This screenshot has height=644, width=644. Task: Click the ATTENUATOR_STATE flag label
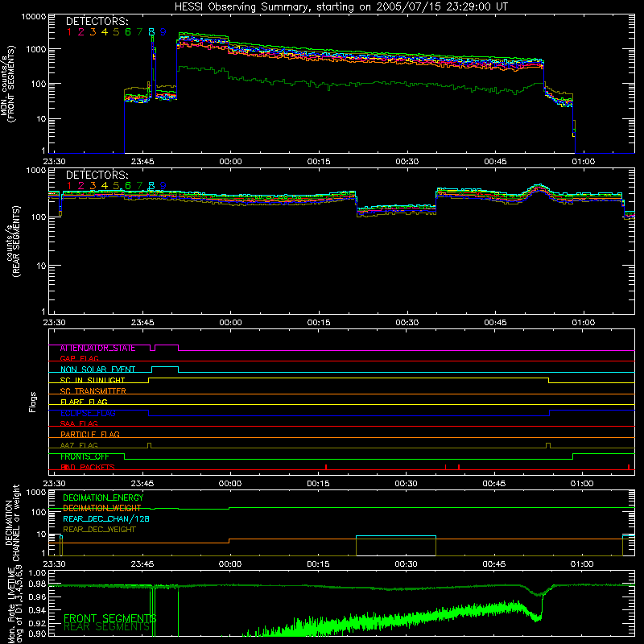pyautogui.click(x=97, y=349)
